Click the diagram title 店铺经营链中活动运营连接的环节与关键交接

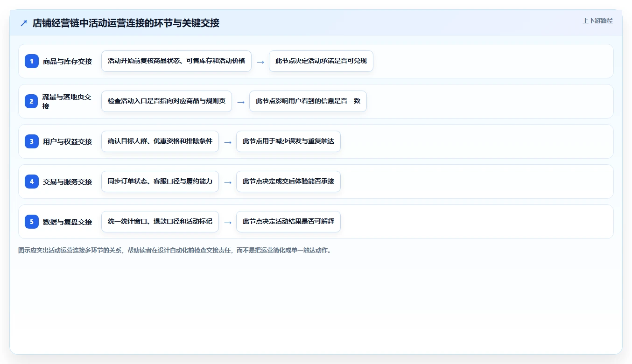pyautogui.click(x=126, y=23)
